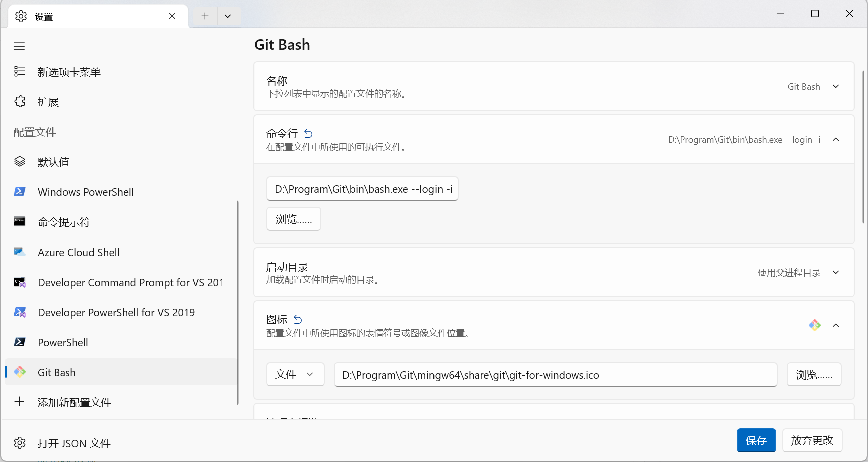Screen dimensions: 868x462
Task: Select the Git Bash profile in sidebar
Action: tap(121, 372)
